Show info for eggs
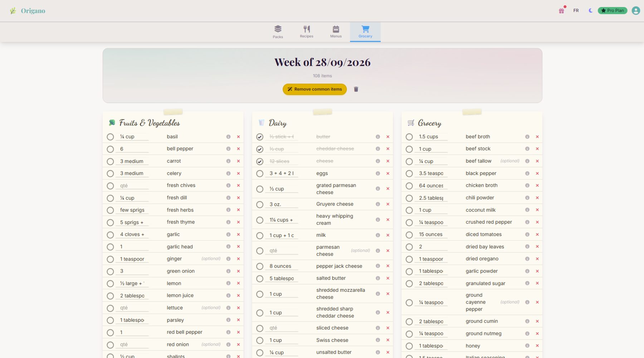 (x=378, y=173)
